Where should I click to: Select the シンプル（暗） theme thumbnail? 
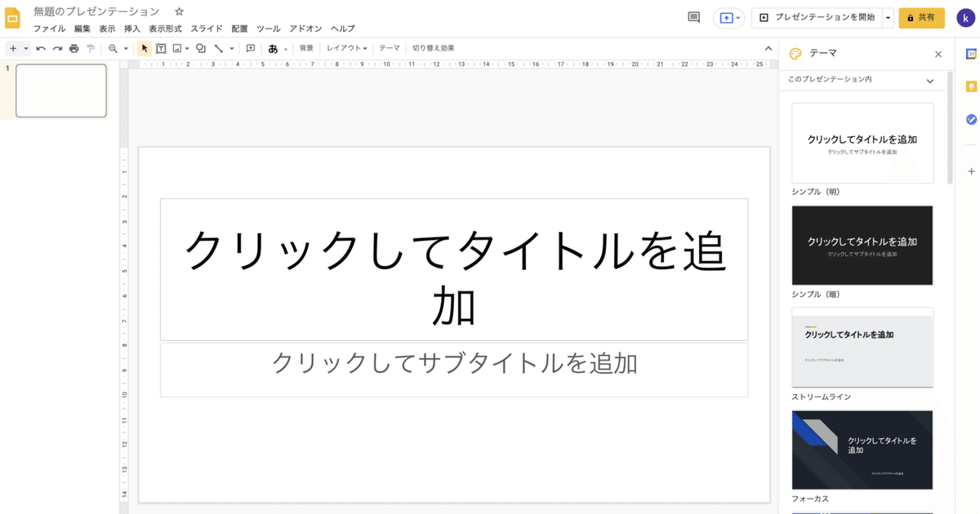tap(862, 246)
